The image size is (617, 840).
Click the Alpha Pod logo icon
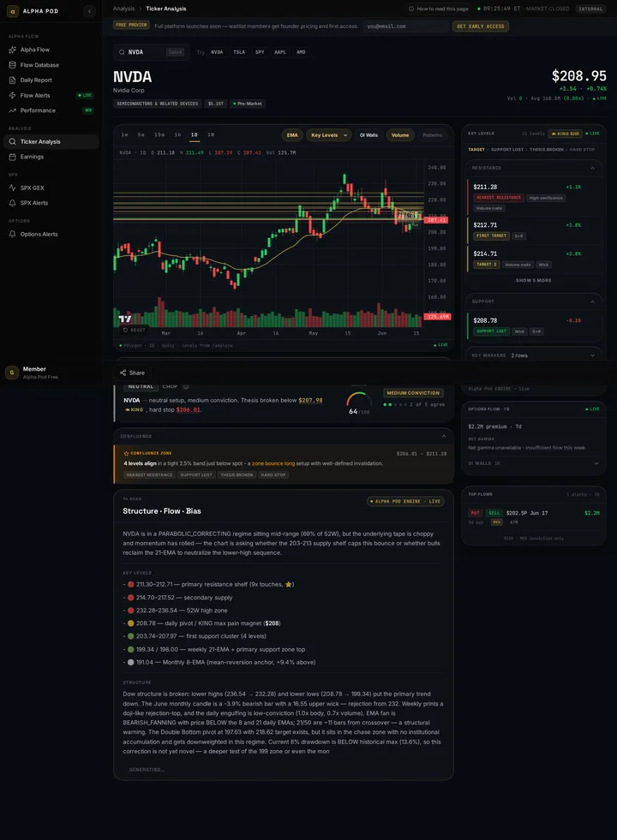[x=12, y=11]
